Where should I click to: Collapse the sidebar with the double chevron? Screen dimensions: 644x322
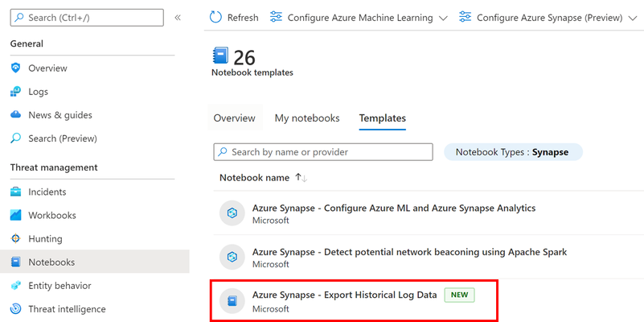178,18
